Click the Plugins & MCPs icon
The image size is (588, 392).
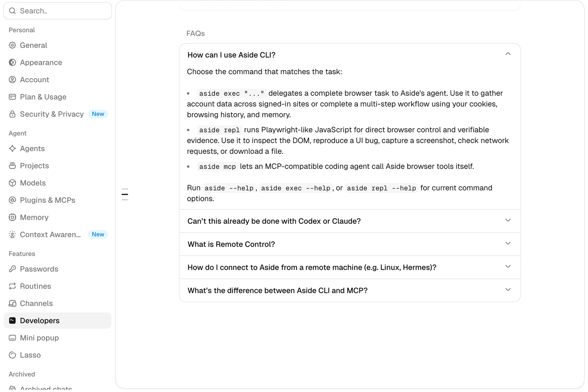pyautogui.click(x=12, y=200)
